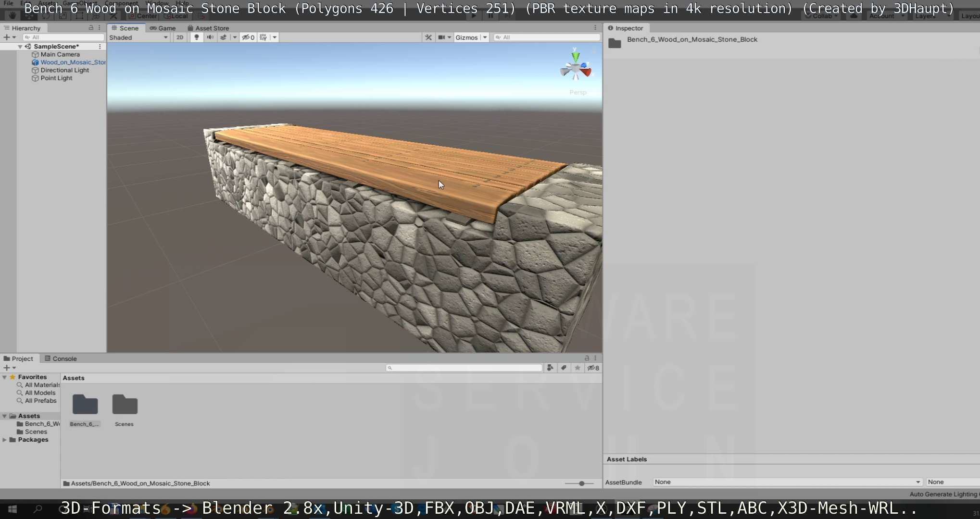Open the scene effects dropdown arrow
The width and height of the screenshot is (980, 519).
pos(235,37)
